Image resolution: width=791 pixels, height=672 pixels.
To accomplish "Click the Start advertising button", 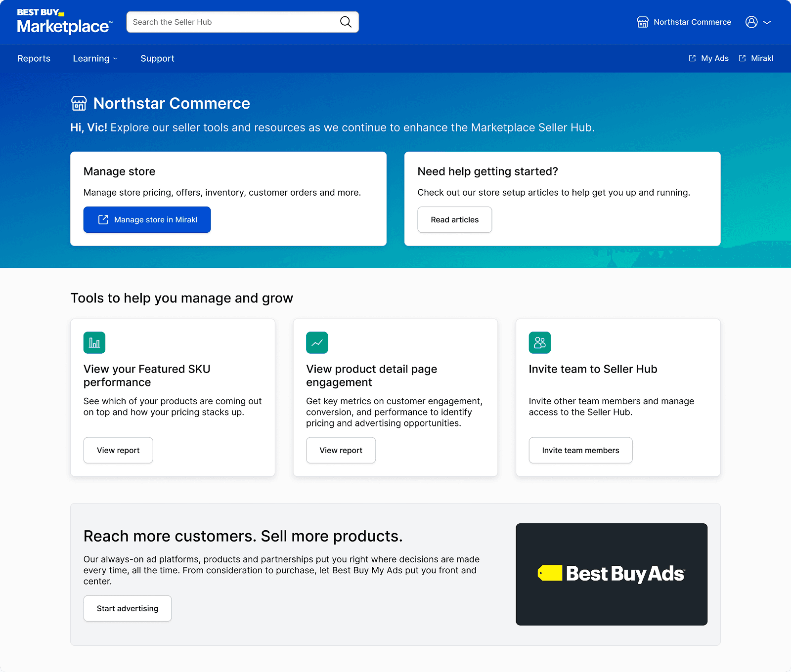I will [128, 609].
